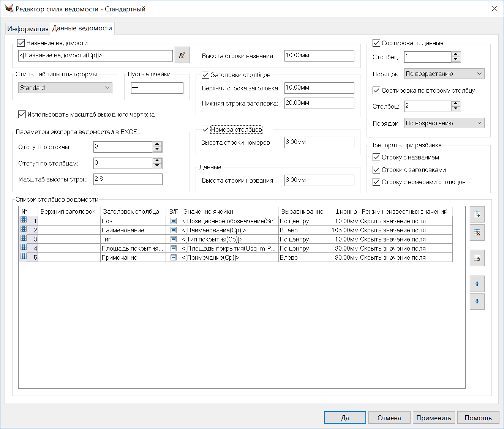Click the table icon of row 5

click(24, 257)
